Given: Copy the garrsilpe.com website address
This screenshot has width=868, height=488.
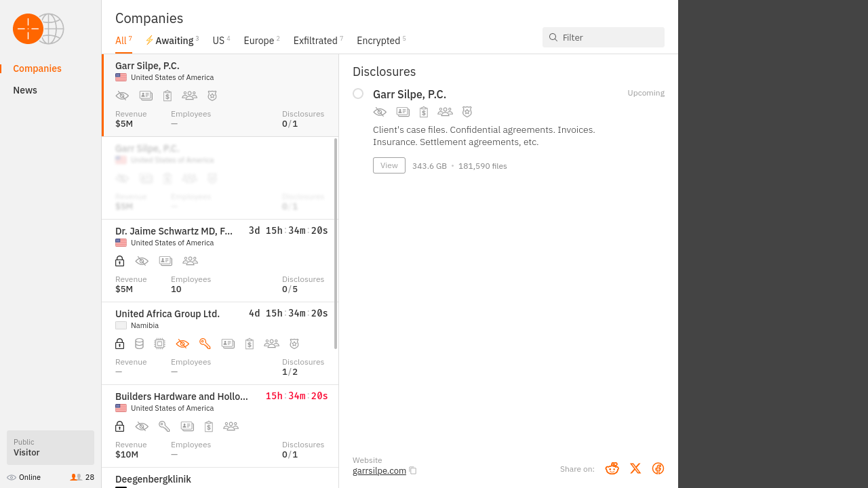Looking at the screenshot, I should (413, 471).
